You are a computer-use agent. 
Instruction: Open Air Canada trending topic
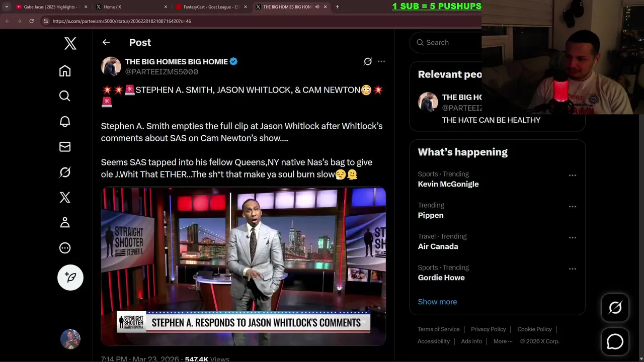(438, 246)
